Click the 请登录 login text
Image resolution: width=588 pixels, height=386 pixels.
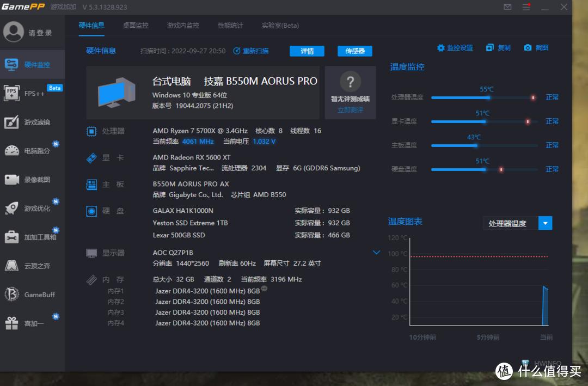(40, 33)
